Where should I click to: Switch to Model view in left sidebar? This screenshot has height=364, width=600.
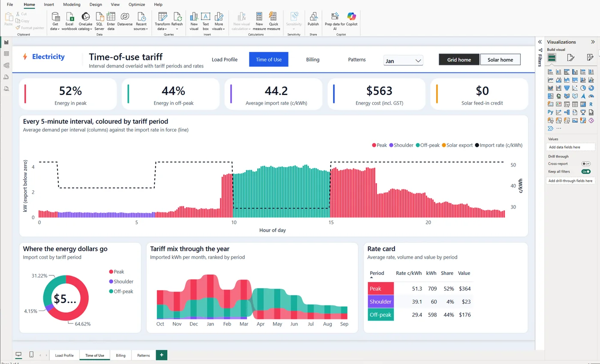[6, 65]
